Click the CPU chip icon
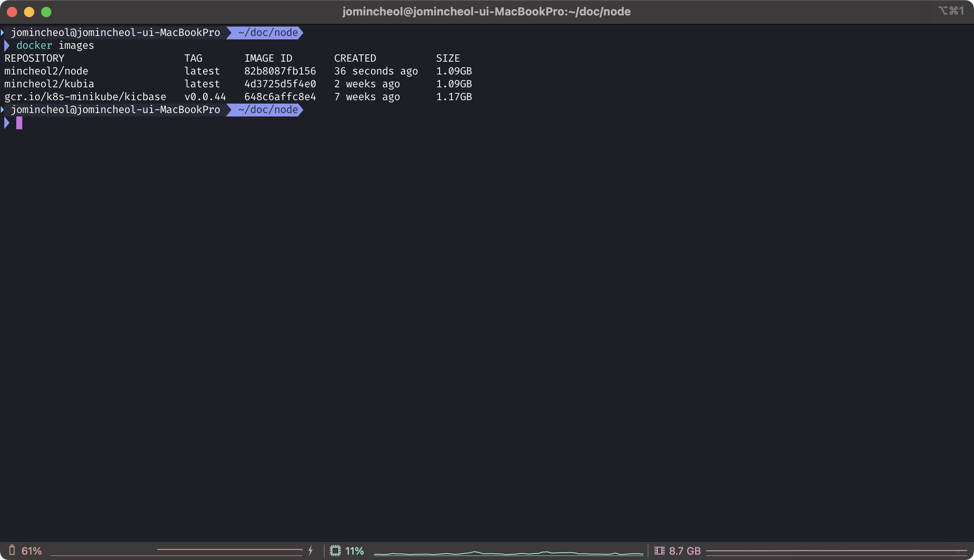The width and height of the screenshot is (974, 560). click(335, 551)
